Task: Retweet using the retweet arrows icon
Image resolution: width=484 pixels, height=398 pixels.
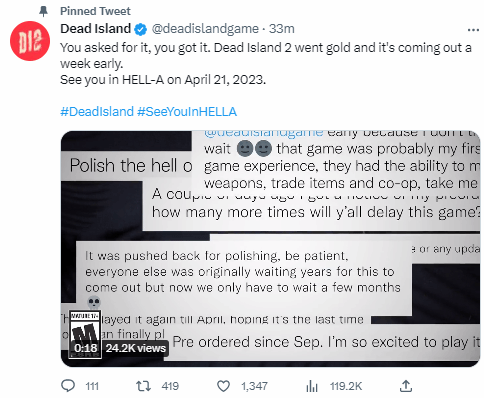Action: pyautogui.click(x=144, y=386)
